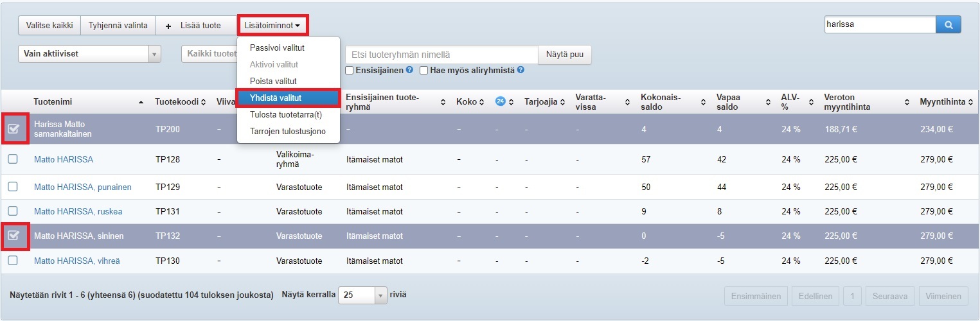Screen dimensions: 980x321
Task: Sort by Vapaa saldo using sort arrows
Action: pos(768,102)
